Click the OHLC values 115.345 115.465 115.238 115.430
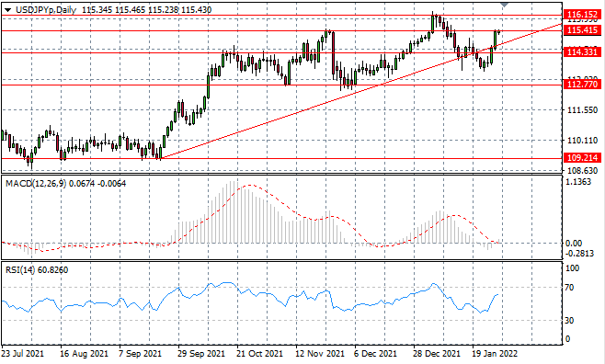Screen dimensions: 605x364 pos(146,9)
